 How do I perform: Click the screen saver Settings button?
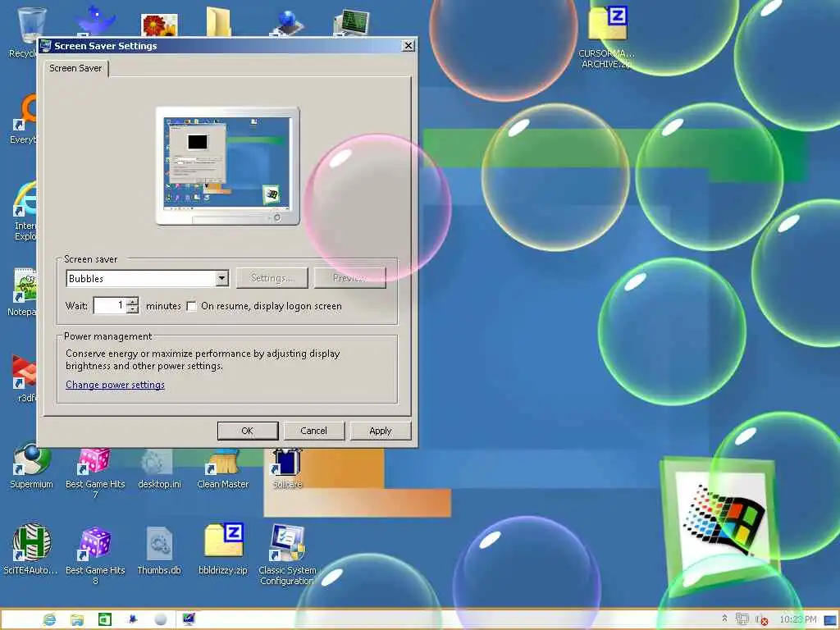click(272, 278)
